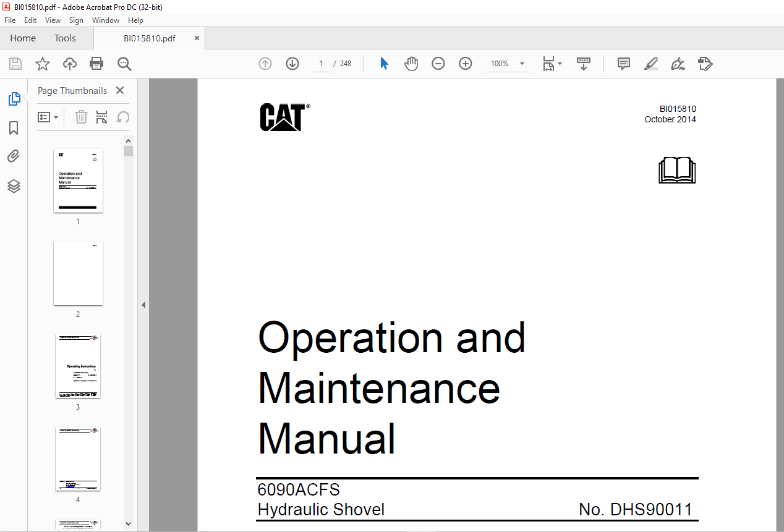Image resolution: width=784 pixels, height=532 pixels.
Task: Select page 2 thumbnail
Action: tap(78, 273)
